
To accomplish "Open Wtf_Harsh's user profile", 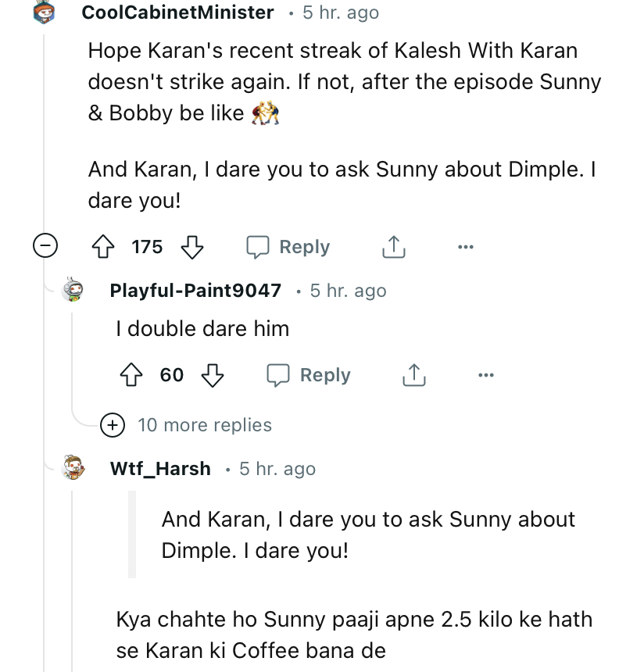I will tap(160, 469).
